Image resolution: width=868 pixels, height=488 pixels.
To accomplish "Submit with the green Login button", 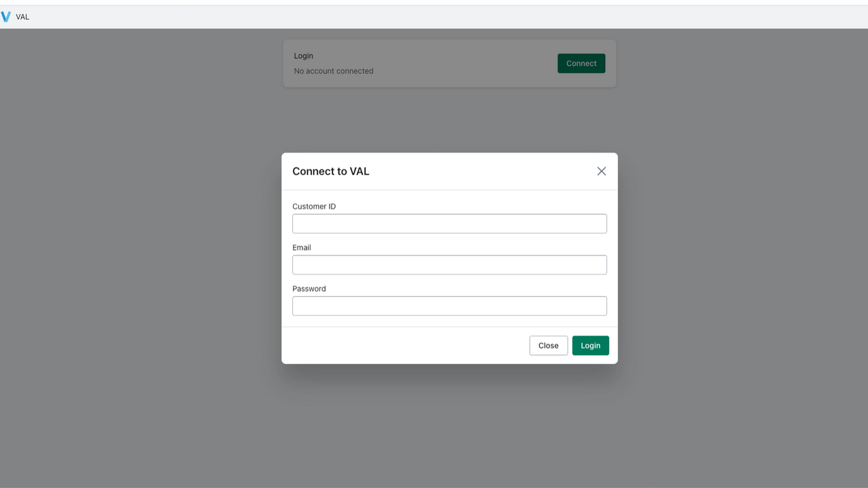I will [x=591, y=346].
